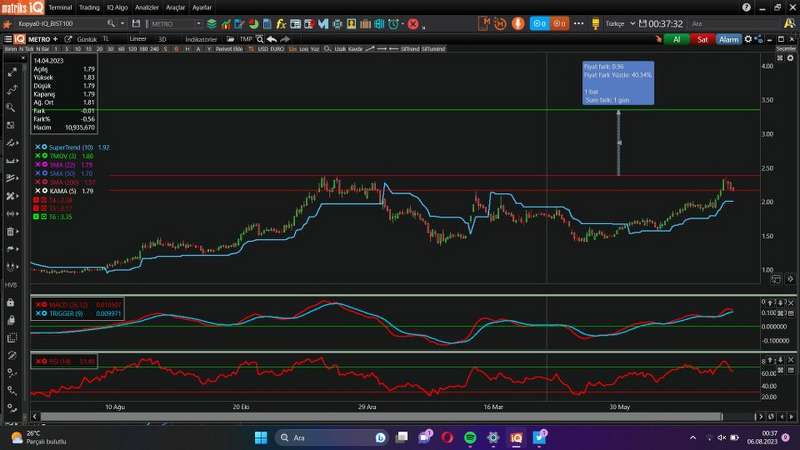Toggle visibility of the KAMA (5) indicator
The width and height of the screenshot is (800, 450).
click(x=45, y=190)
